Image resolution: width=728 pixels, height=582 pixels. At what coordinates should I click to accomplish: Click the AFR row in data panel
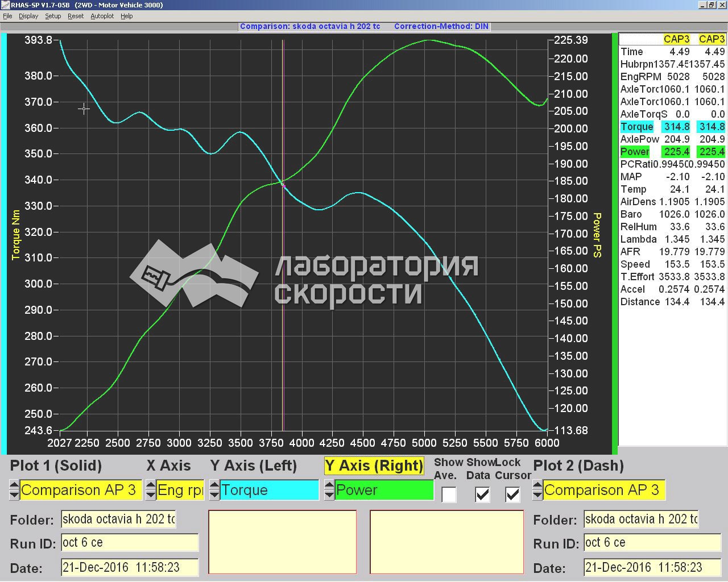tap(672, 252)
